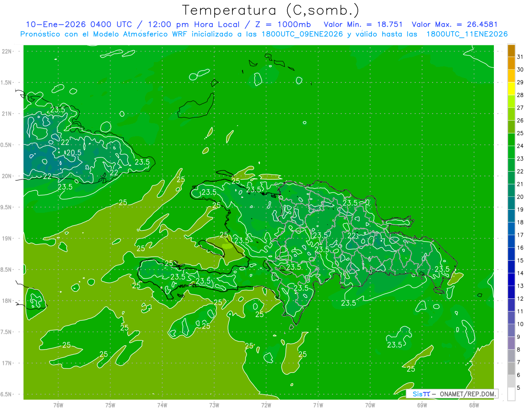Click the '21N' latitude axis label
532x411 pixels.
[x=7, y=114]
